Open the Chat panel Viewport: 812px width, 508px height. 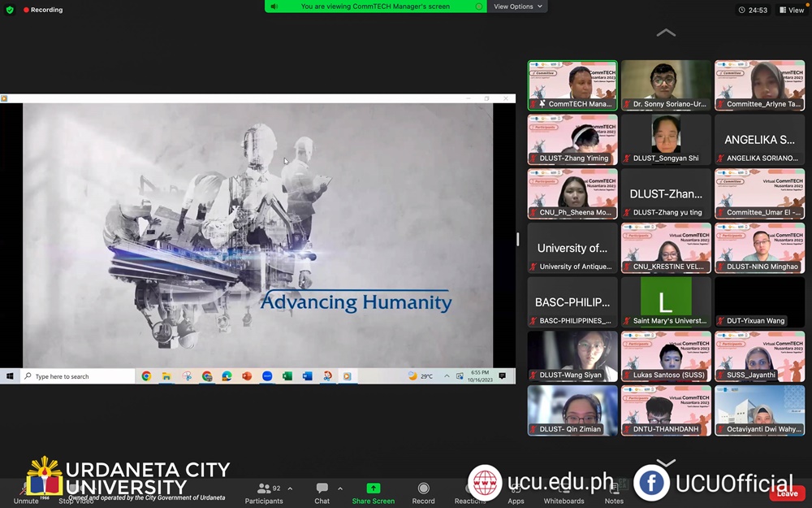tap(322, 493)
